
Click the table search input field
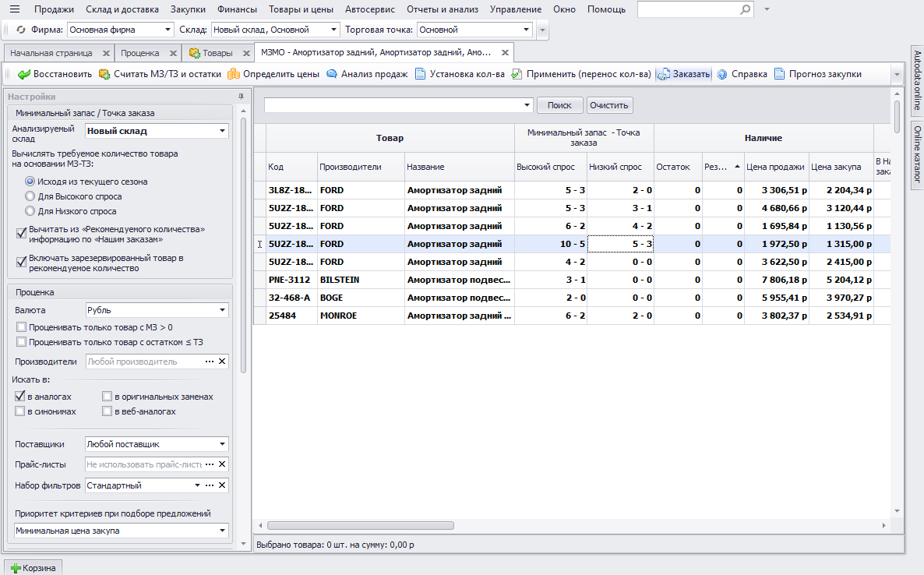pyautogui.click(x=393, y=105)
